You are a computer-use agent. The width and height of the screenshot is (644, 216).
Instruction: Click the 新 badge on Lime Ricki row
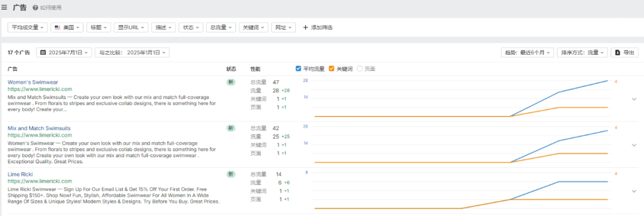coord(231,174)
